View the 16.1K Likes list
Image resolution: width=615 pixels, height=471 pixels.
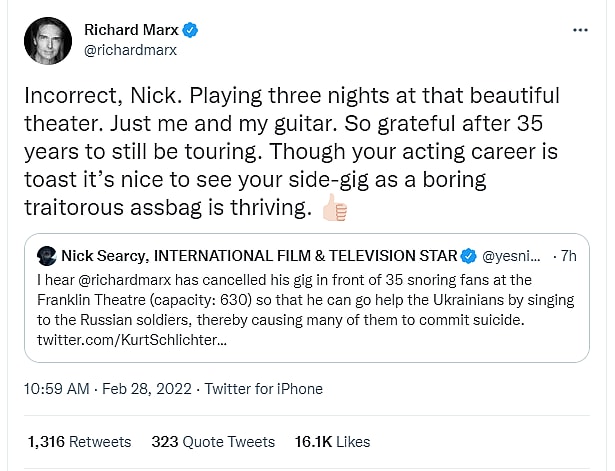pos(331,441)
